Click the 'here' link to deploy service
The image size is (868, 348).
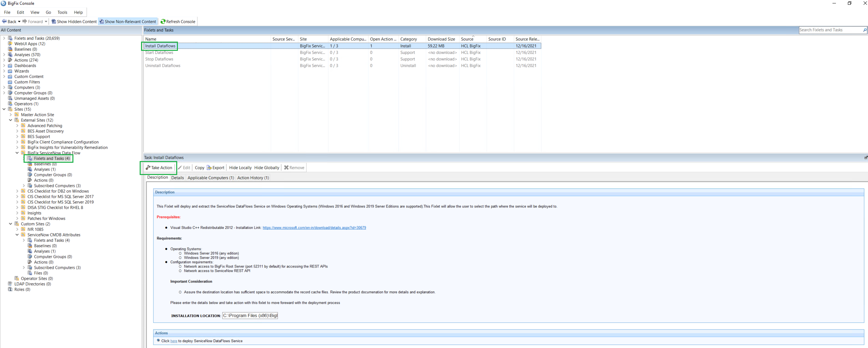point(173,341)
